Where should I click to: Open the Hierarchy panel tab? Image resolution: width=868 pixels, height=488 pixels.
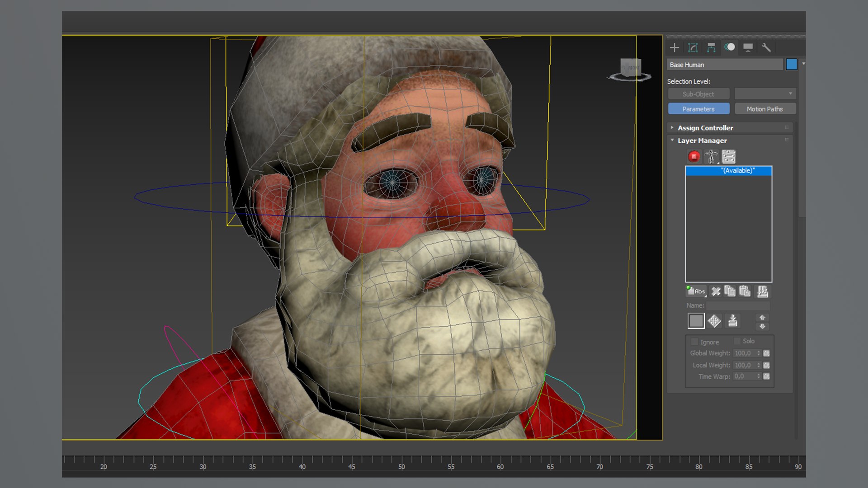point(711,47)
